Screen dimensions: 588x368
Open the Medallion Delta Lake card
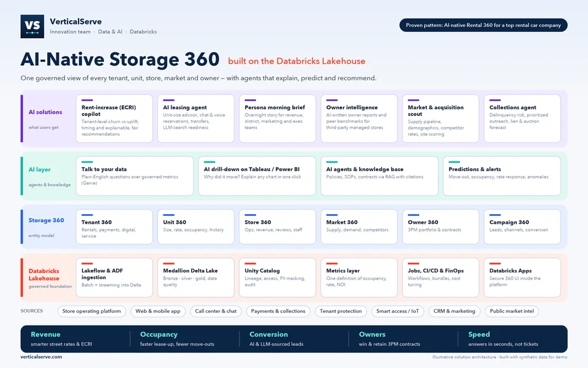pyautogui.click(x=196, y=277)
